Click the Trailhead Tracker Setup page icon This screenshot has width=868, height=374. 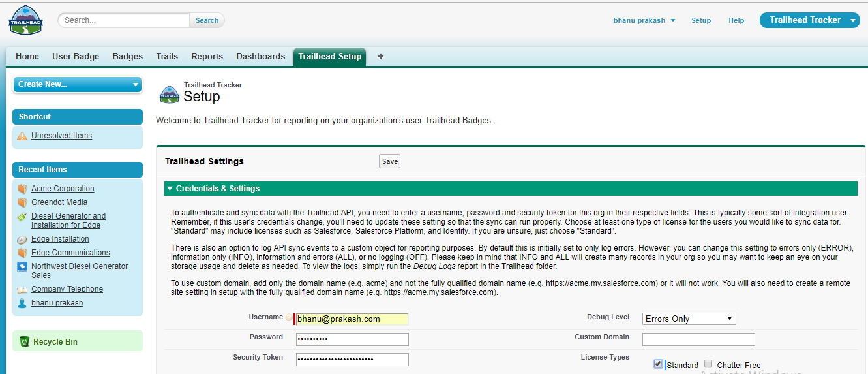[169, 95]
